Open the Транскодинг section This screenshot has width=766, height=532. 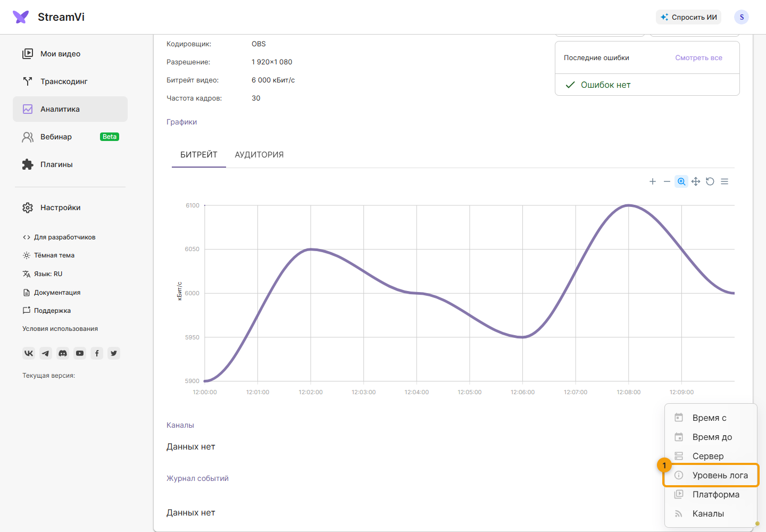click(70, 81)
